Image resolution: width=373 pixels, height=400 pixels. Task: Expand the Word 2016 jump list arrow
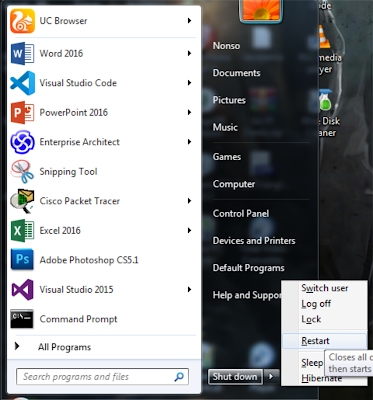click(x=189, y=53)
